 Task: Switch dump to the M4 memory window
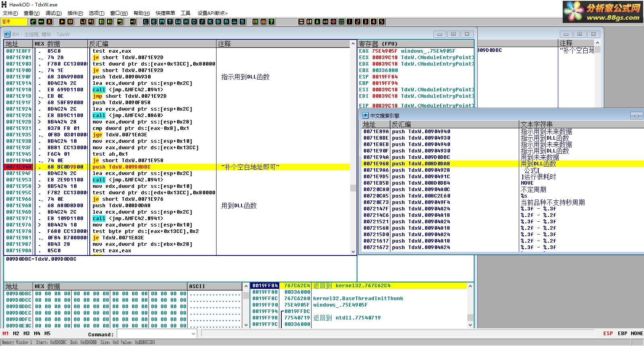[x=37, y=334]
